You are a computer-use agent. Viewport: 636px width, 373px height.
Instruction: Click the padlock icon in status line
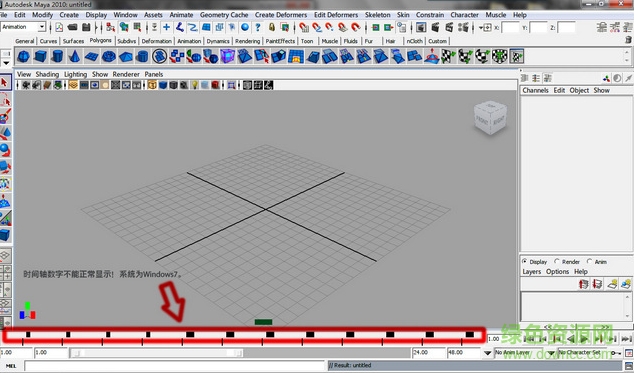pos(272,27)
